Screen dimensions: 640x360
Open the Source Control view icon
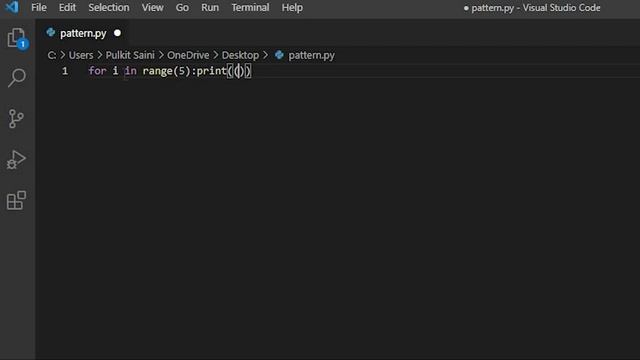16,119
